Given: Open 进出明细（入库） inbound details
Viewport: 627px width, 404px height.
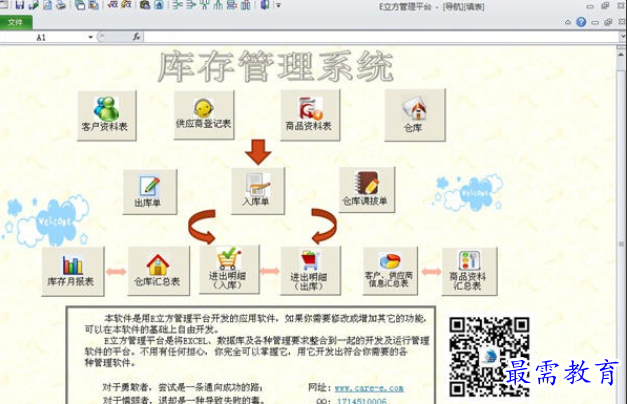Looking at the screenshot, I should pyautogui.click(x=229, y=270).
